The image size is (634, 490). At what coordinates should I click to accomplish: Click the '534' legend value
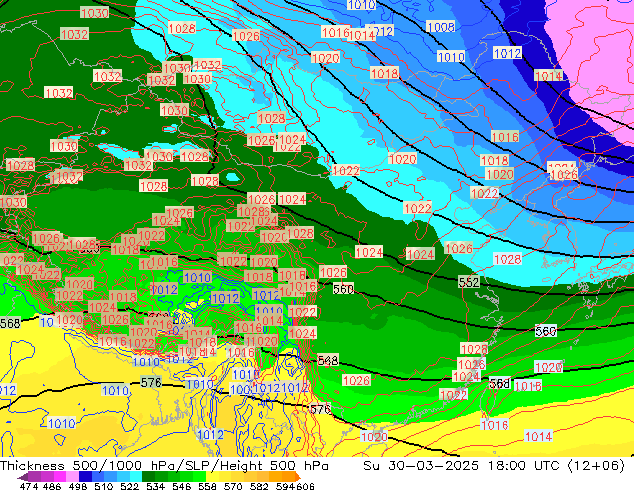[x=156, y=486]
